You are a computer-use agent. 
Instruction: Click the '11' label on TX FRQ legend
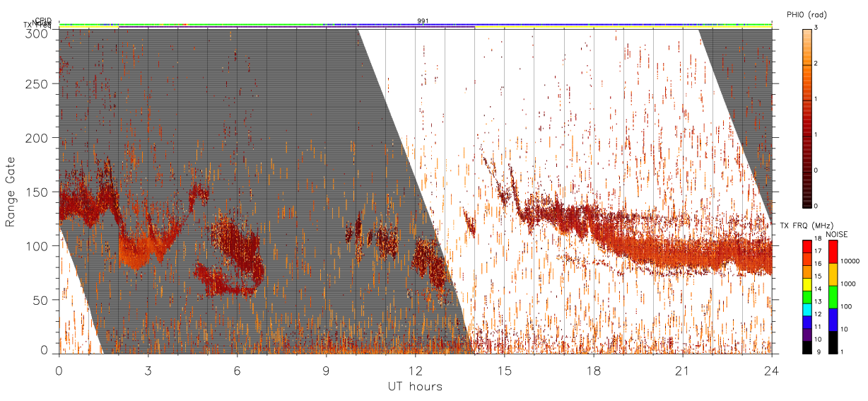tap(819, 327)
